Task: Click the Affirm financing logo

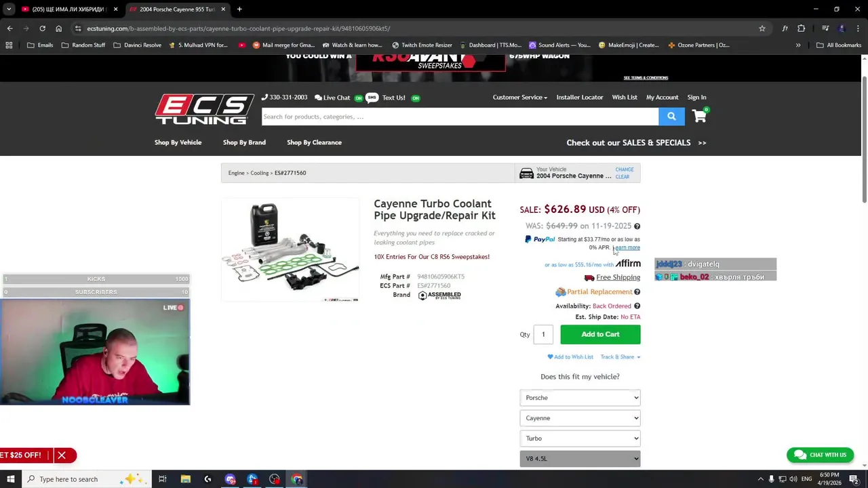Action: click(628, 264)
